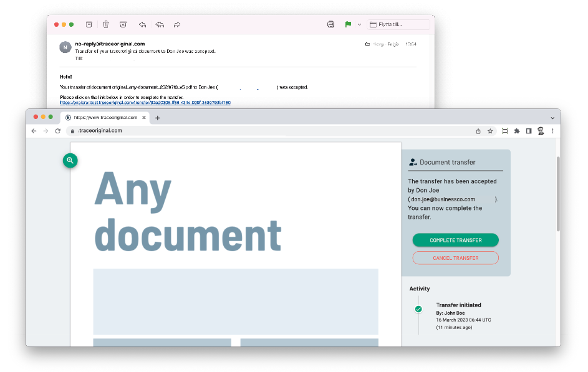588x372 pixels.
Task: Open a new browser tab
Action: (158, 118)
